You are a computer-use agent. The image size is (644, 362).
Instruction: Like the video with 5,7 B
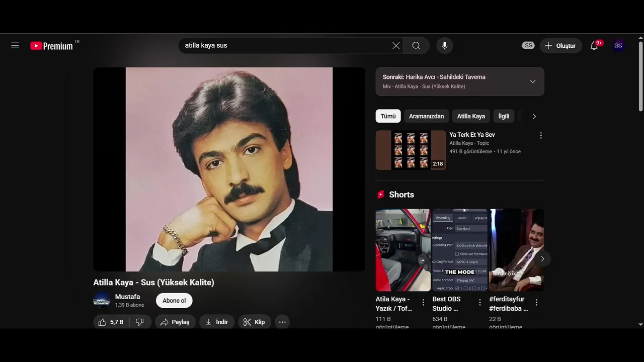(x=111, y=322)
